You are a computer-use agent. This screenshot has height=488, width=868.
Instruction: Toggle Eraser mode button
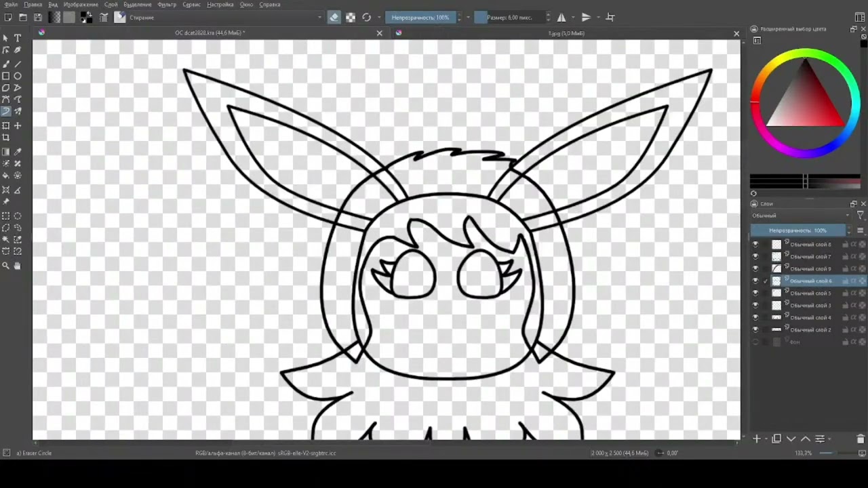coord(334,18)
